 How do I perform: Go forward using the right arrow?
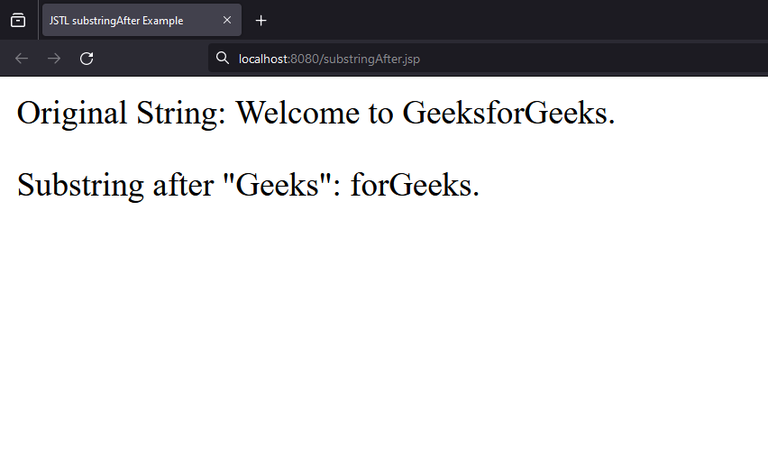(54, 59)
